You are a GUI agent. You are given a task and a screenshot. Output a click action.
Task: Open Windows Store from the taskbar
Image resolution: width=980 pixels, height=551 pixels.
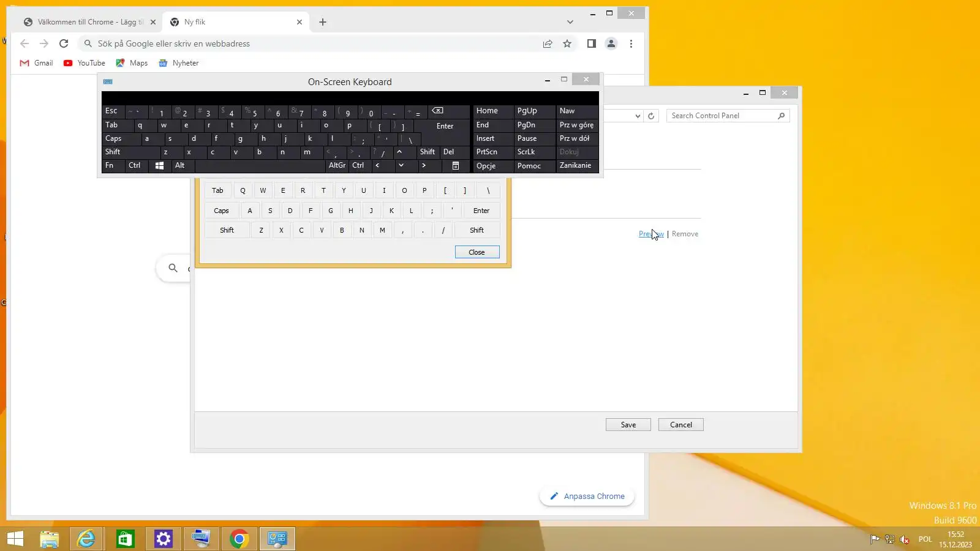coord(125,539)
